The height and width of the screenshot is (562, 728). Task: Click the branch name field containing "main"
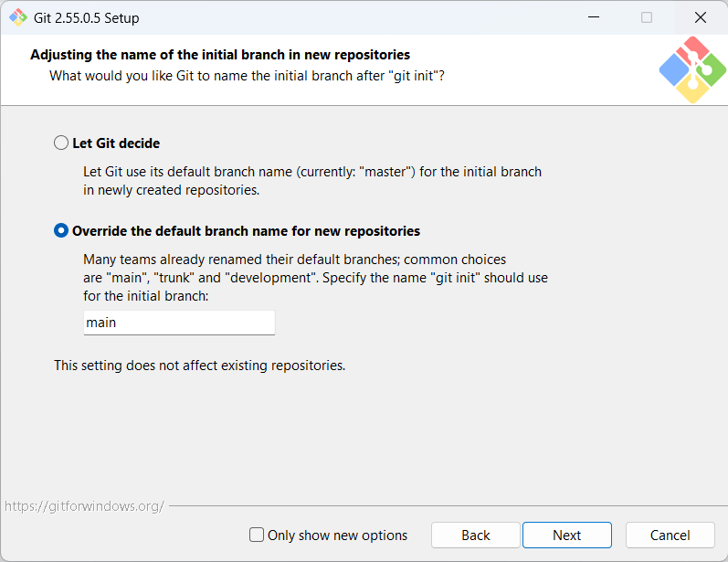(x=179, y=323)
